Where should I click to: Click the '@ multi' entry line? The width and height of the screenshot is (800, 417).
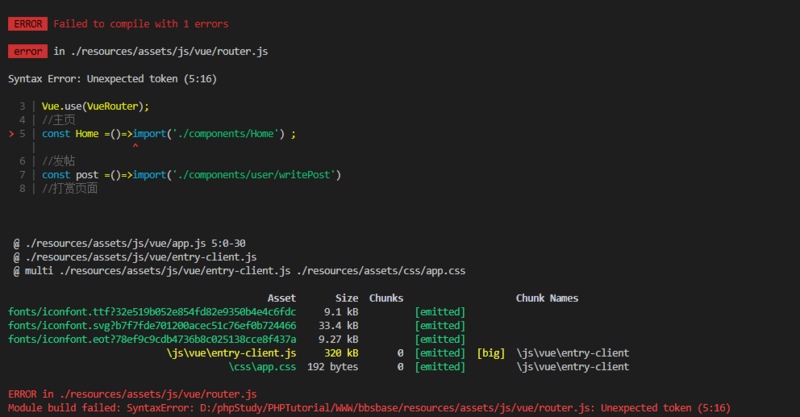[x=239, y=271]
